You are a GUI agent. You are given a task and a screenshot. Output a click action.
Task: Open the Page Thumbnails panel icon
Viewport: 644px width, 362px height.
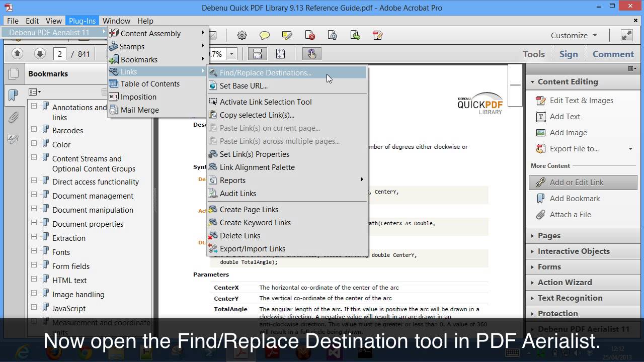point(13,73)
